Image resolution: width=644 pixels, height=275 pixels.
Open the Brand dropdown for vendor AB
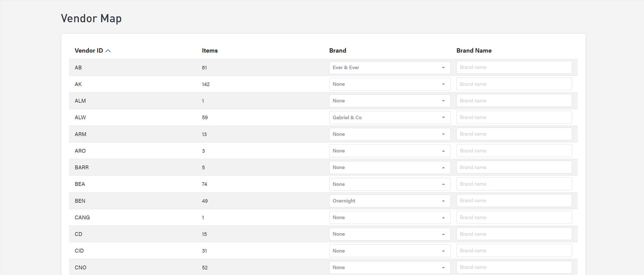coord(389,68)
